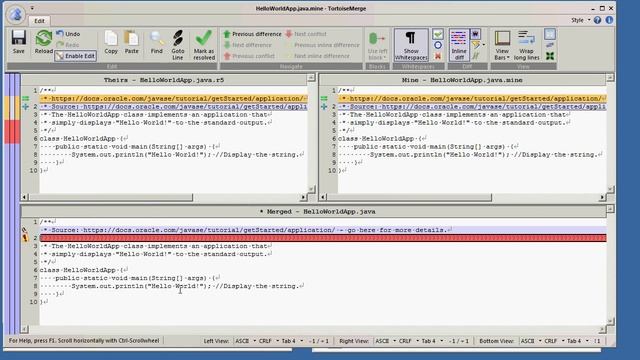Click the green four-arrow icon in View group
Screen dimensions: 640x360
click(550, 56)
